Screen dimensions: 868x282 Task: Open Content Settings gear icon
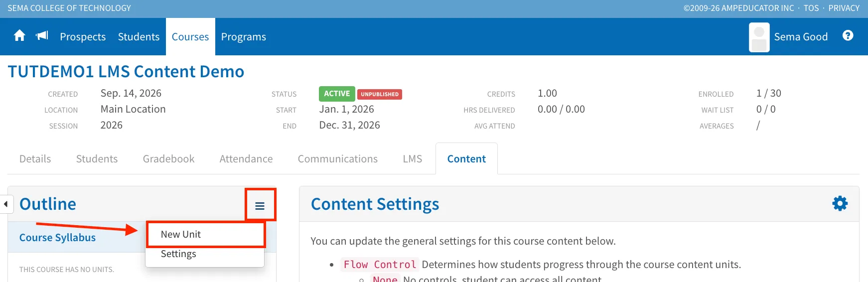click(x=840, y=203)
